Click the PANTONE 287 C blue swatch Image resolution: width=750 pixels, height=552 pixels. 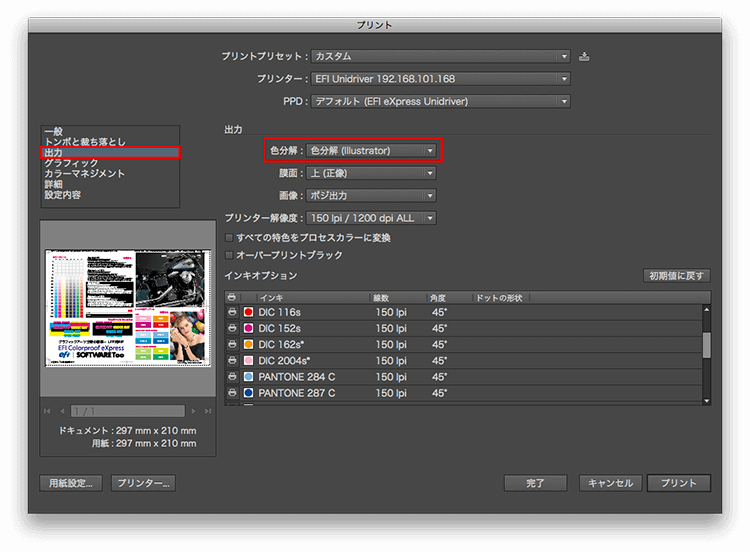[249, 393]
